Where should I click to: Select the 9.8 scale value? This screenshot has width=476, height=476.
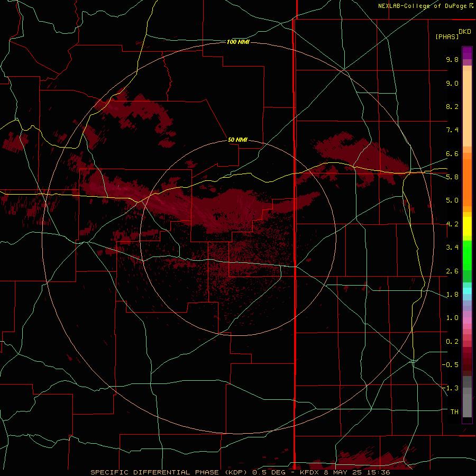[x=452, y=59]
